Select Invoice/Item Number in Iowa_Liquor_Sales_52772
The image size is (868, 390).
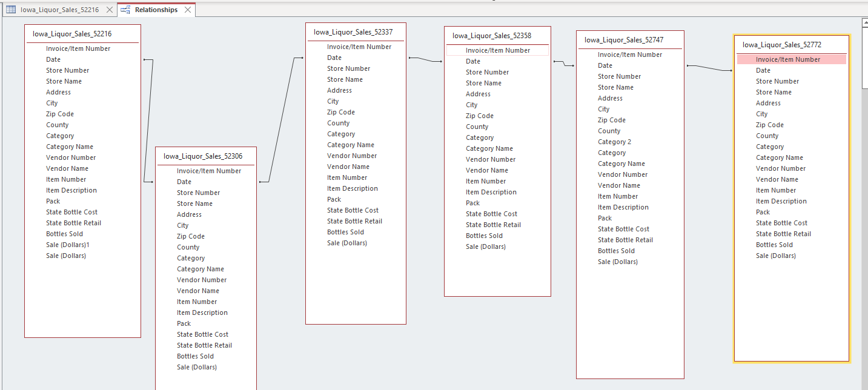pos(791,59)
